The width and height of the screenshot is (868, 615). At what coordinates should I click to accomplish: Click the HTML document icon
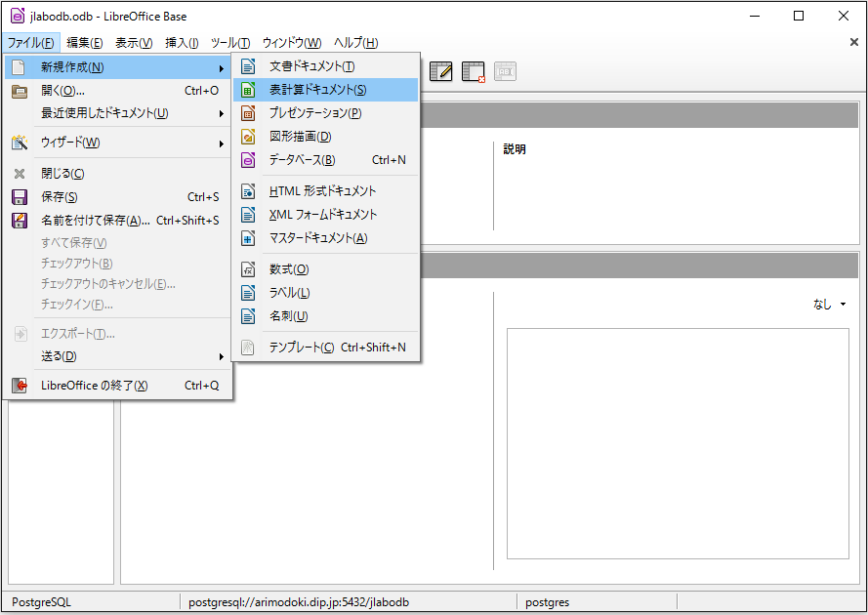tap(248, 191)
